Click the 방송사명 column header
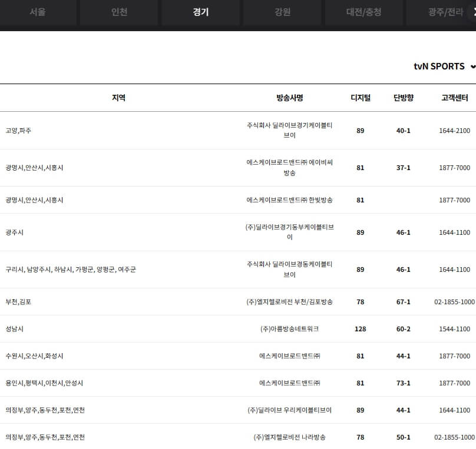Image resolution: width=476 pixels, height=449 pixels. point(290,98)
